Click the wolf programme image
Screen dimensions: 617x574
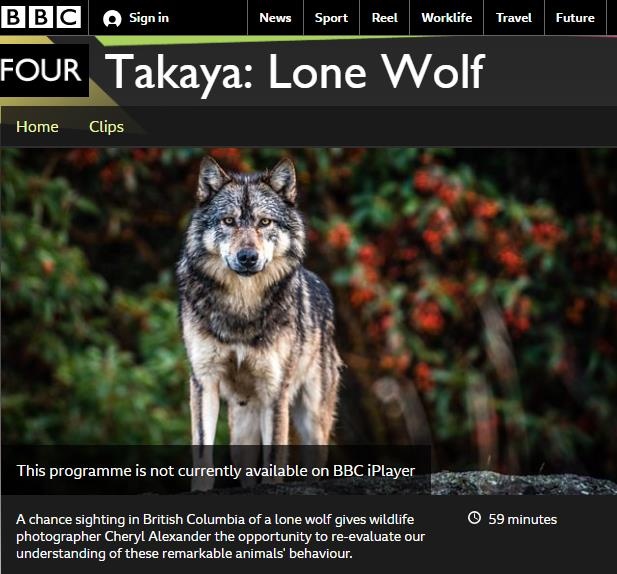[308, 321]
